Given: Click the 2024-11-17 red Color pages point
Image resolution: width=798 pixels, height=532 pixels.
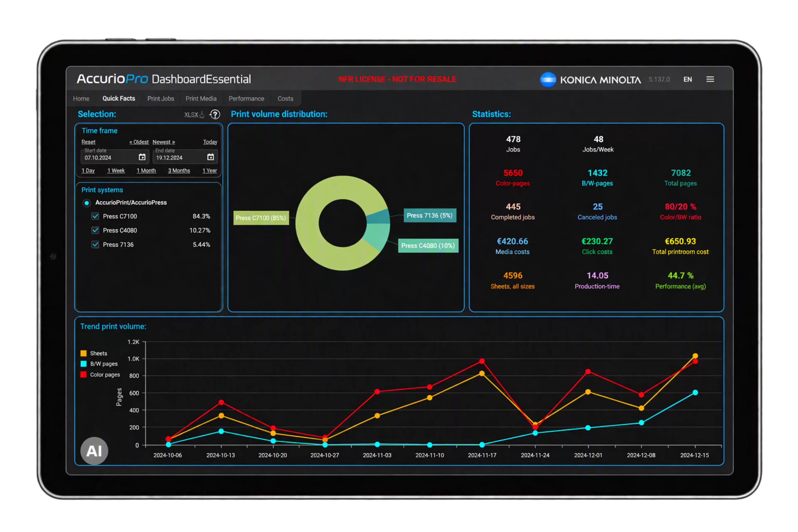Looking at the screenshot, I should pyautogui.click(x=482, y=361).
